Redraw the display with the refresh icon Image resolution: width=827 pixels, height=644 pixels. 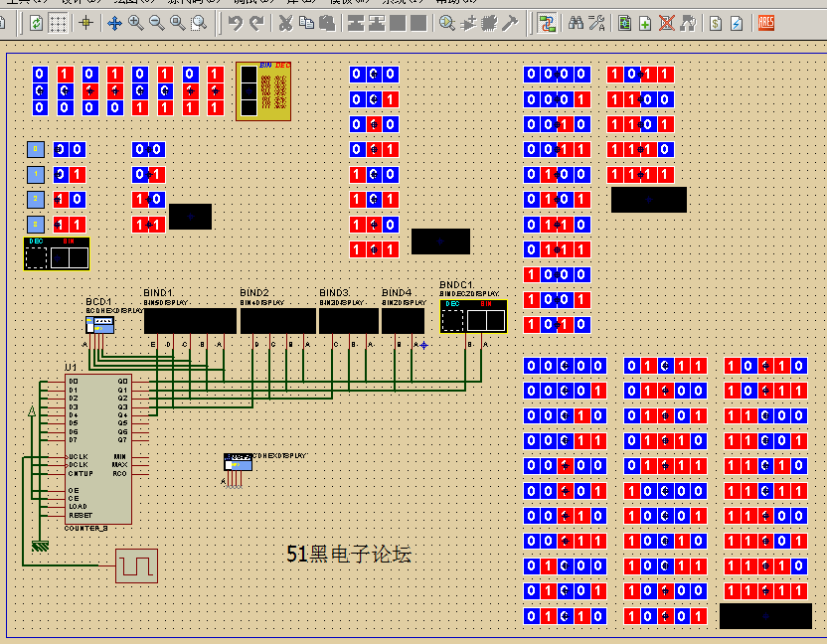36,23
